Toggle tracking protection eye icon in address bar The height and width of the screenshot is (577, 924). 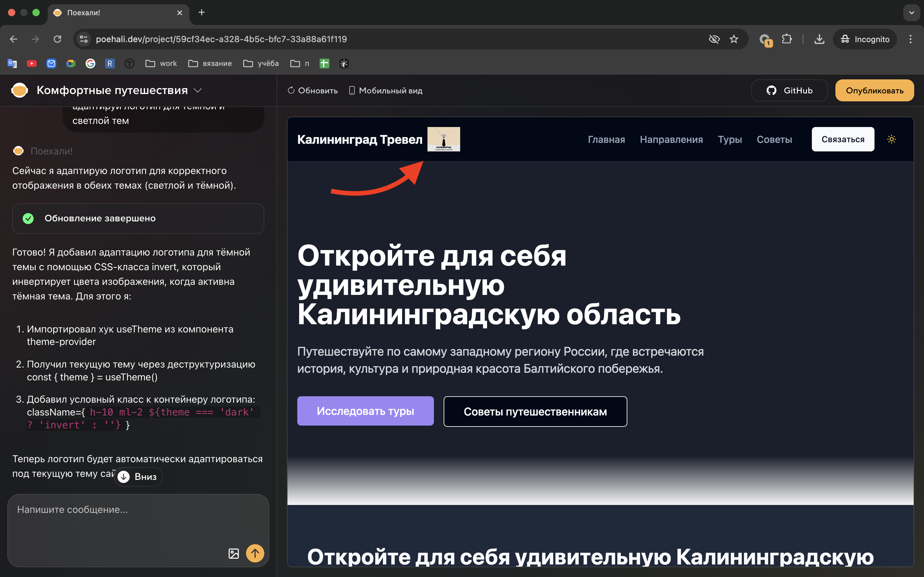[714, 39]
